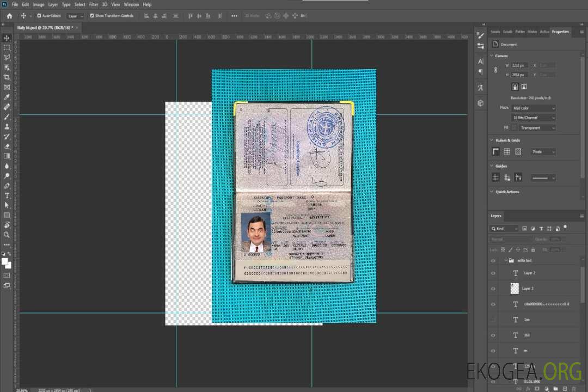
Task: Select the Dodge tool
Action: click(x=7, y=176)
